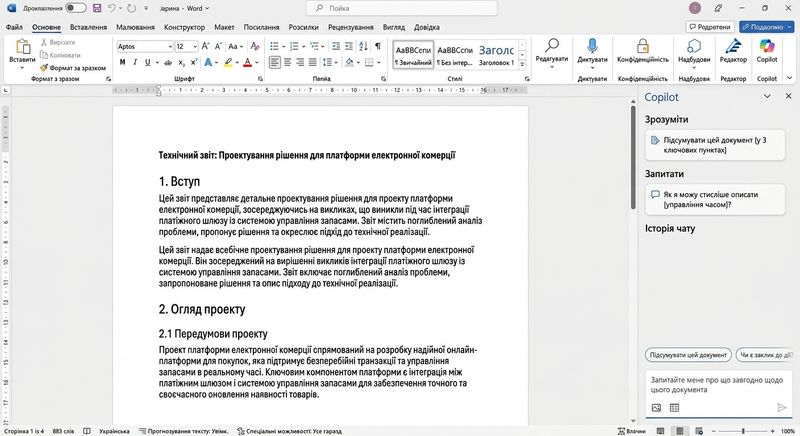Pick the red font color button
Viewport: 800px width, 436px height.
pos(247,63)
